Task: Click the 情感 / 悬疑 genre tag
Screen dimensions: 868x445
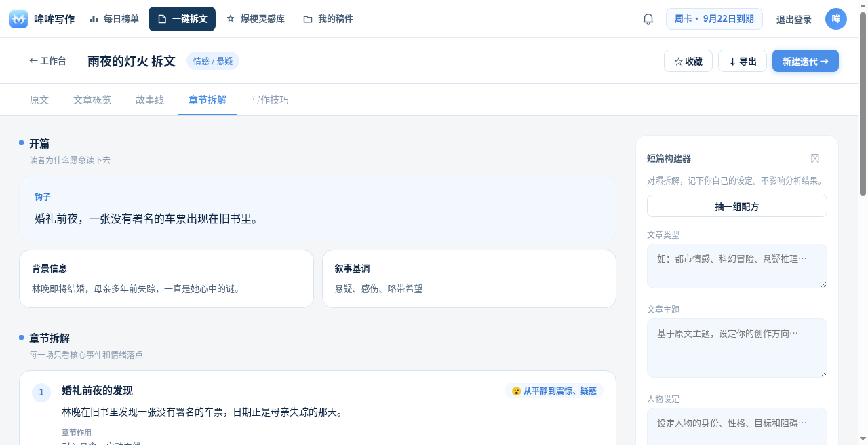Action: click(213, 61)
